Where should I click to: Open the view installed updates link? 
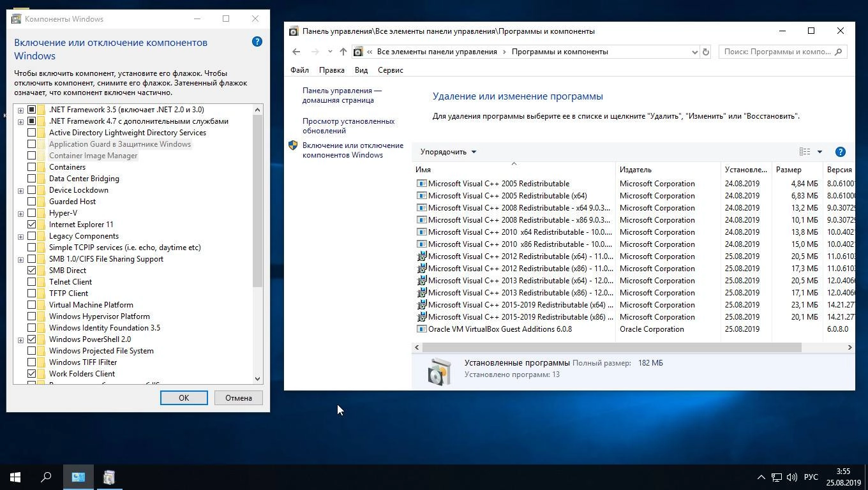pos(348,126)
